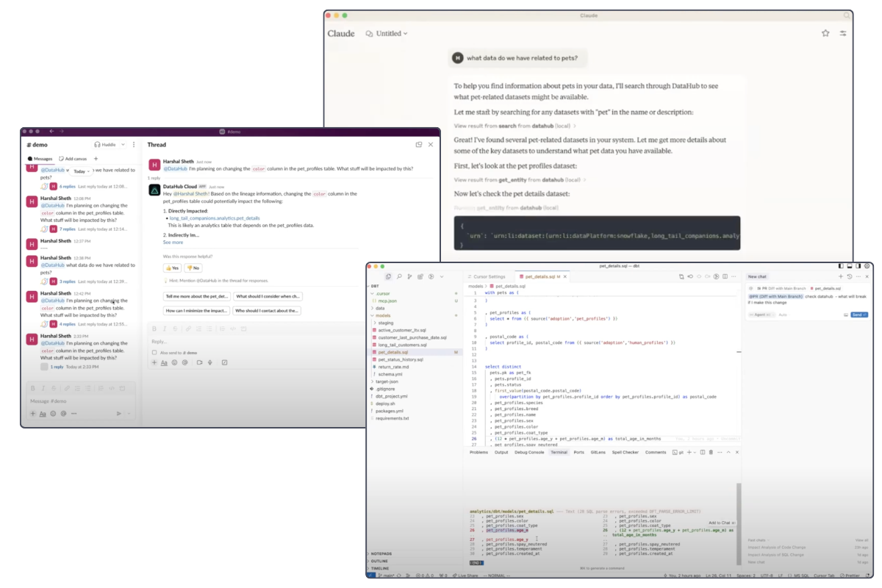882x588 pixels.
Task: Open the three-dot channel menu in Slack
Action: click(x=134, y=145)
